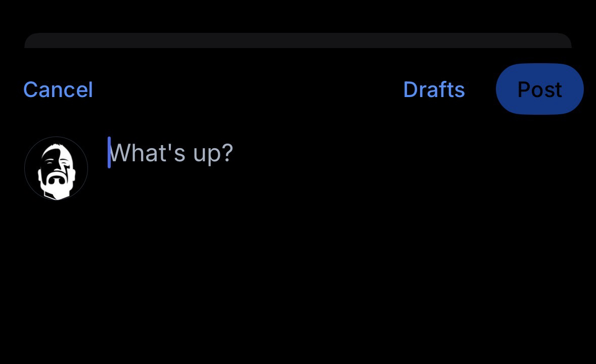View saved Drafts
The height and width of the screenshot is (364, 596).
point(434,89)
